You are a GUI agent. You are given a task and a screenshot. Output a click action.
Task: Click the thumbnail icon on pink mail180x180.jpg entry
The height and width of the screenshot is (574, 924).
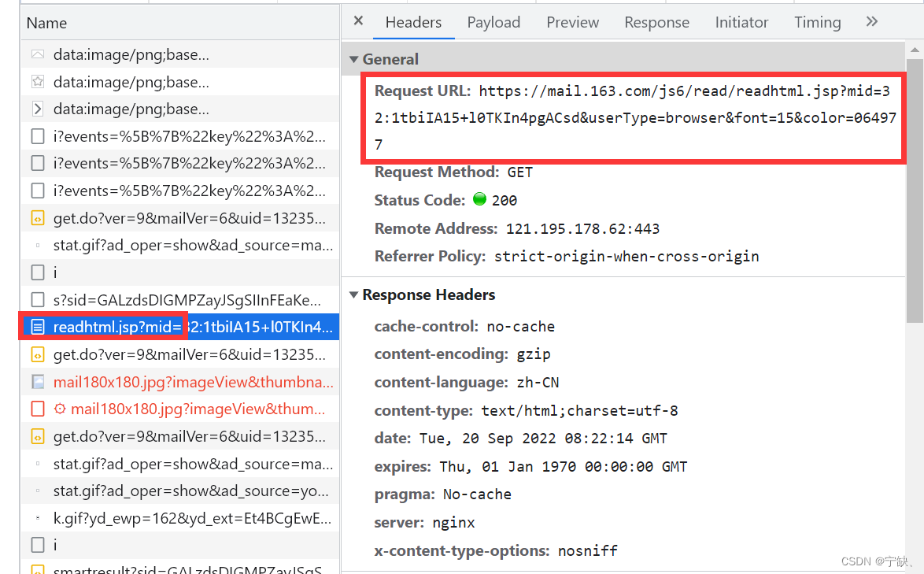click(x=36, y=381)
